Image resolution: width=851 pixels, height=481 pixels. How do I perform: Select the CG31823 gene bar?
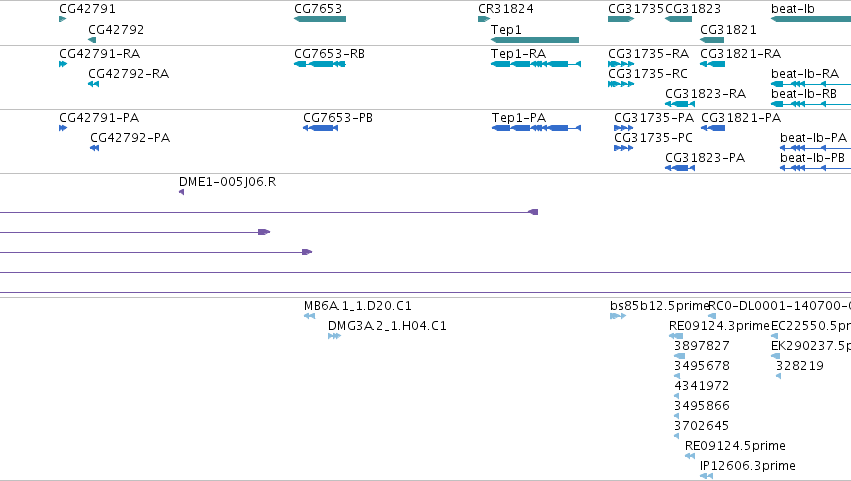[x=678, y=19]
